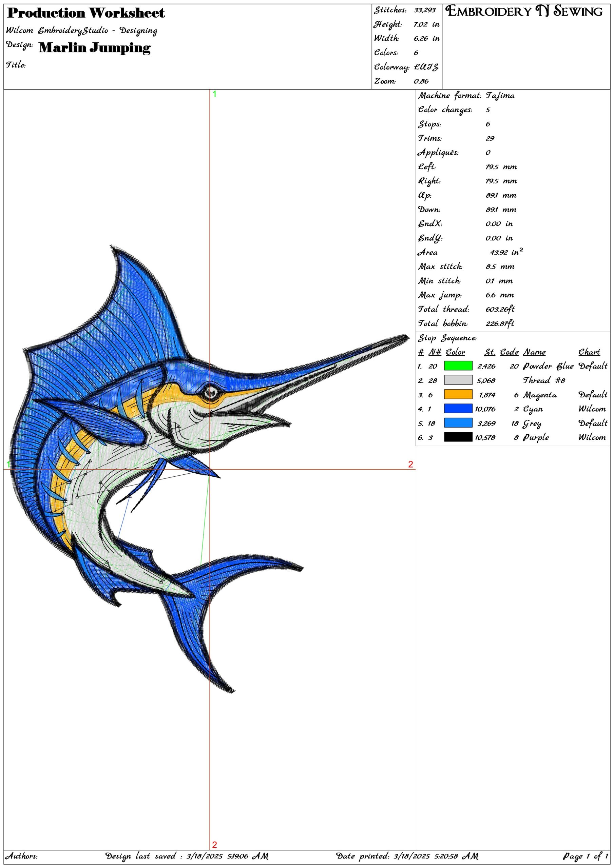
Task: Click the 'Authors:' footer label
Action: coord(21,856)
